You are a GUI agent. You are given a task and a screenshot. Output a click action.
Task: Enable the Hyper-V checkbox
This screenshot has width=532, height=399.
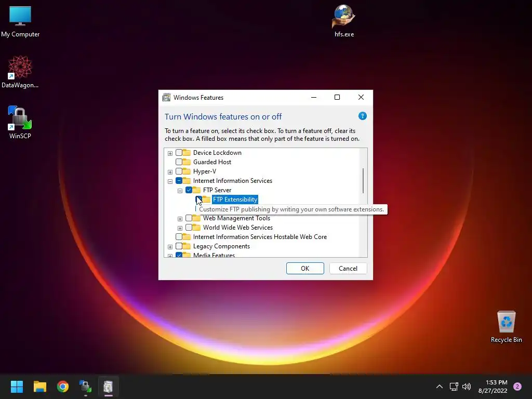[179, 171]
